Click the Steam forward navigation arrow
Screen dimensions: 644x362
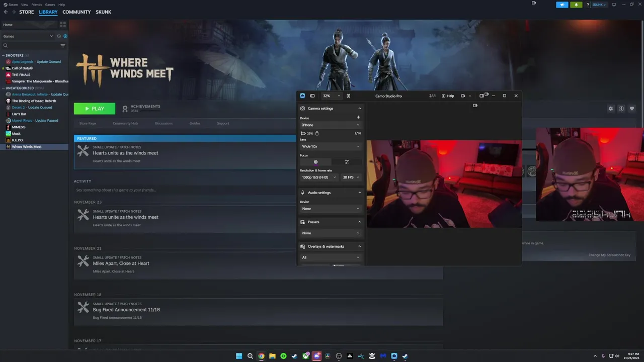(14, 12)
